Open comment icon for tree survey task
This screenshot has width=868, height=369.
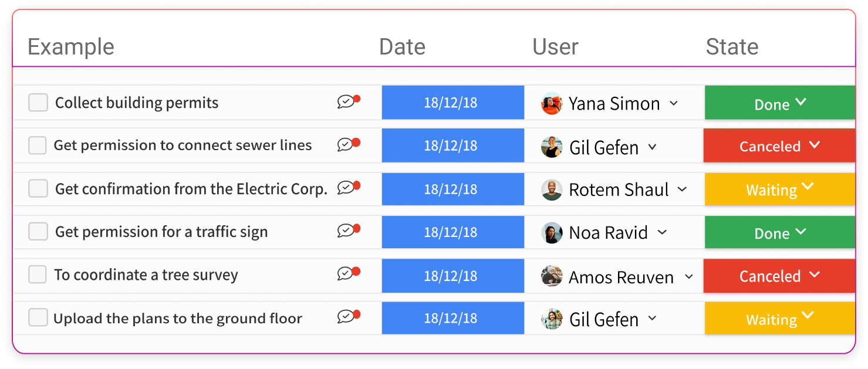coord(348,274)
